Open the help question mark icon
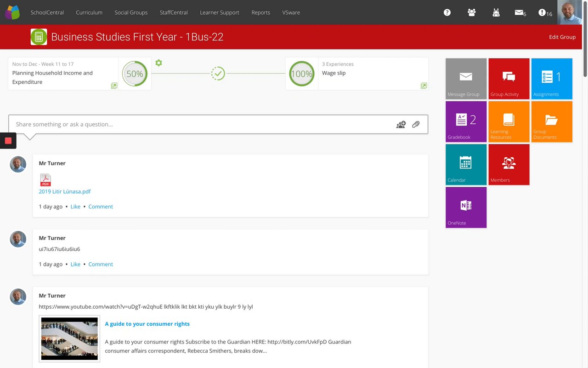The width and height of the screenshot is (588, 368). 447,12
